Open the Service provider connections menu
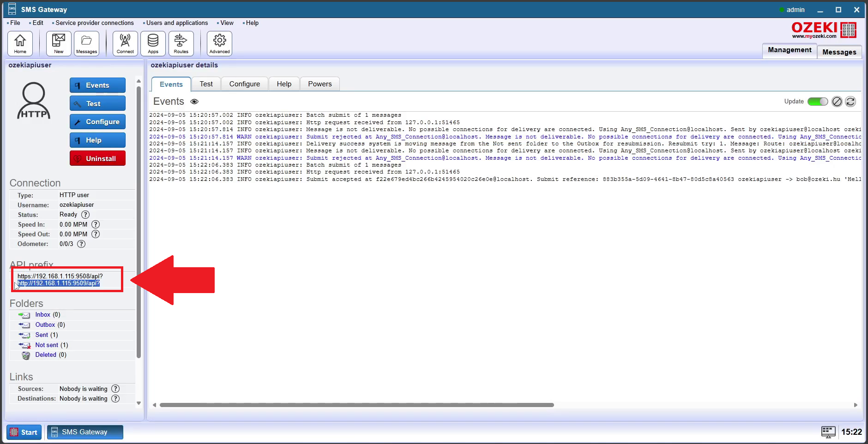 (95, 23)
